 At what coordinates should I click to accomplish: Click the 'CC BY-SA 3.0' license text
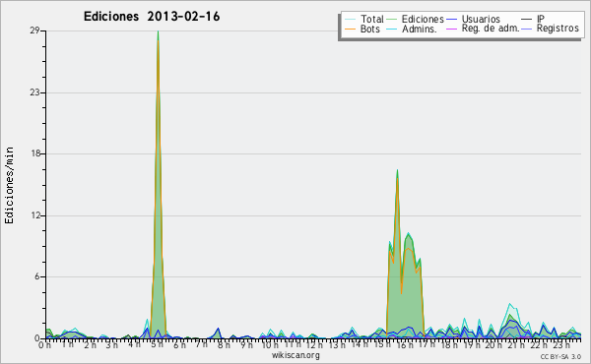[x=560, y=356]
